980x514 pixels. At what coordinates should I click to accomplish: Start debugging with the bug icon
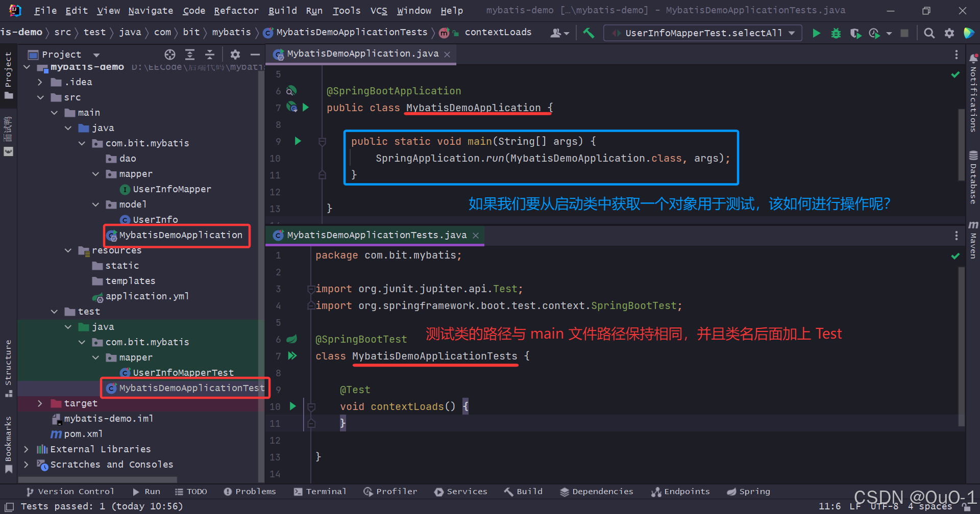pos(836,33)
